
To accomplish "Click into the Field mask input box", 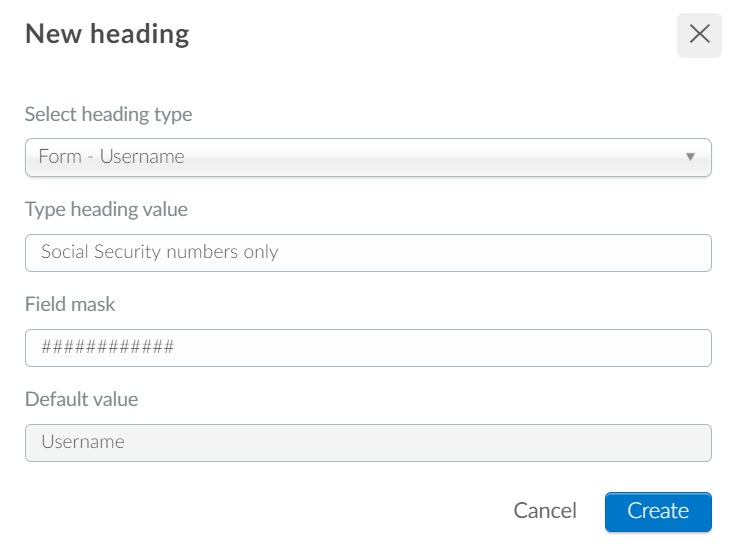I will point(368,348).
